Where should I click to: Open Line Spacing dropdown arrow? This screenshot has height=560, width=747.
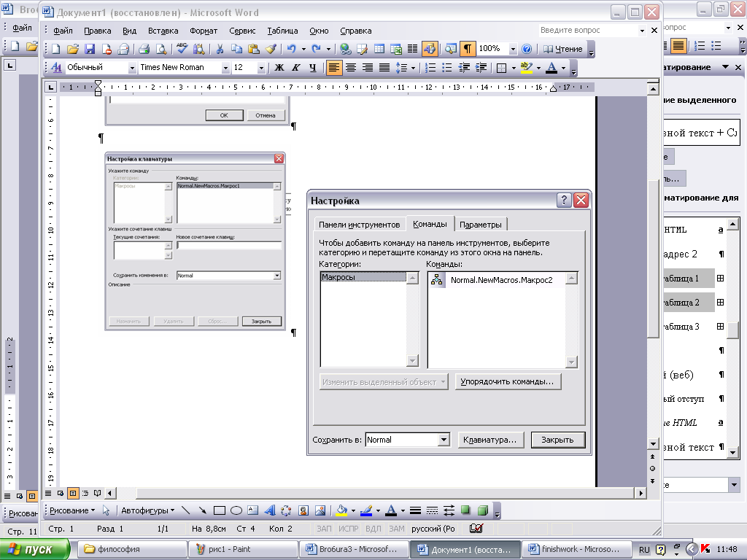[x=413, y=68]
